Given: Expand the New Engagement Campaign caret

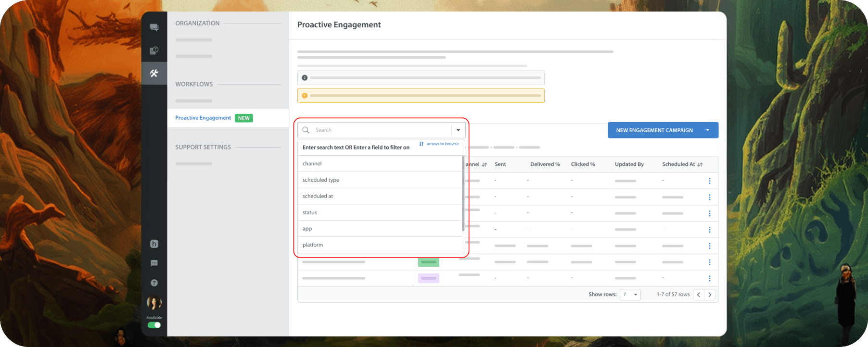Looking at the screenshot, I should click(708, 130).
